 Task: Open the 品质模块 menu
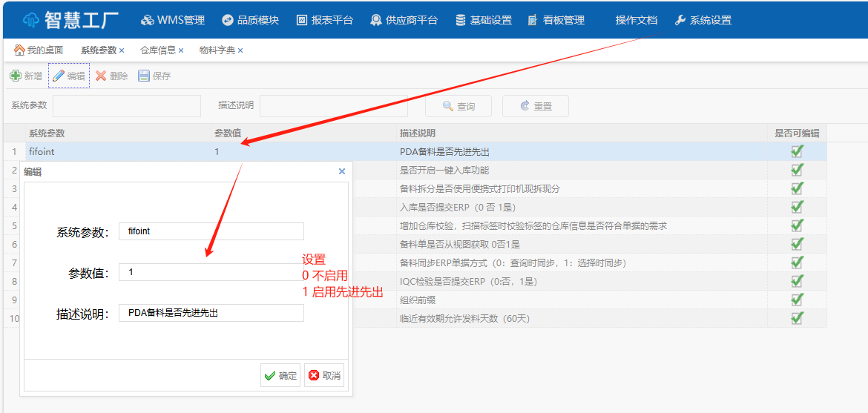click(x=250, y=20)
